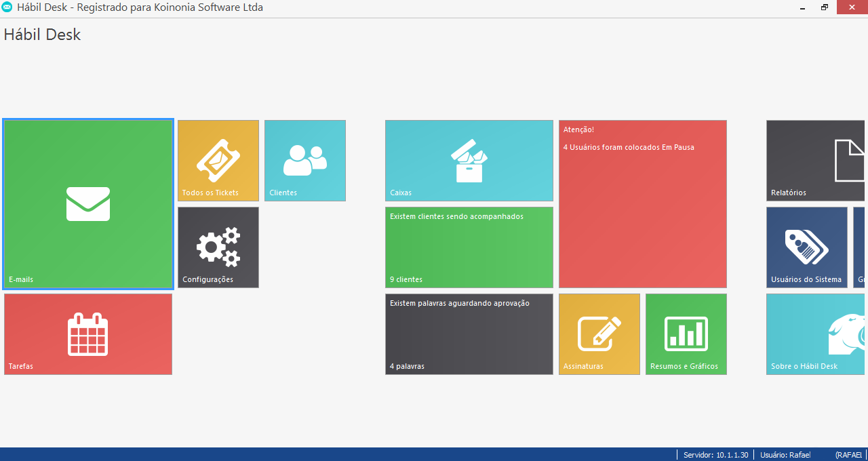Open the Usuários do Sistema tile
The image size is (868, 461).
click(807, 247)
